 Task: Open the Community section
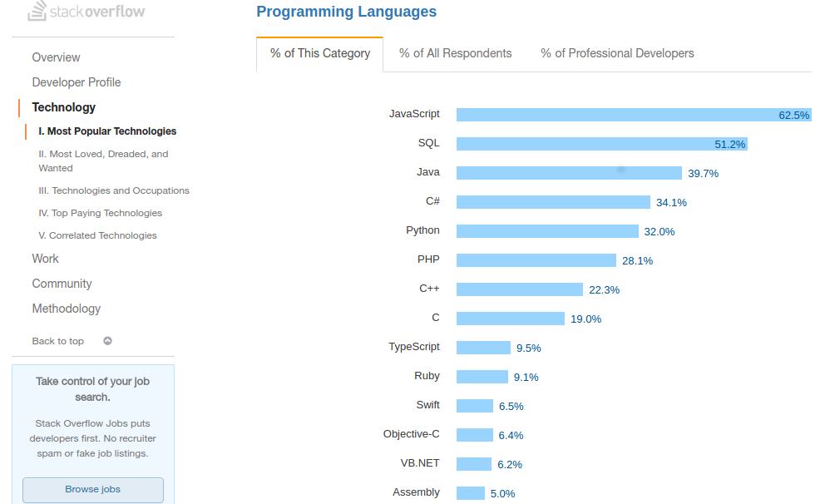pyautogui.click(x=62, y=284)
